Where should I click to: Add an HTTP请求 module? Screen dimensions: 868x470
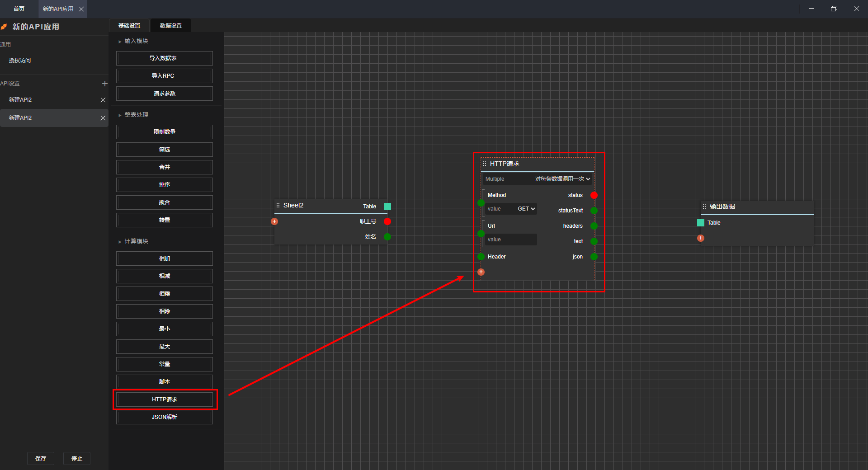pyautogui.click(x=165, y=399)
